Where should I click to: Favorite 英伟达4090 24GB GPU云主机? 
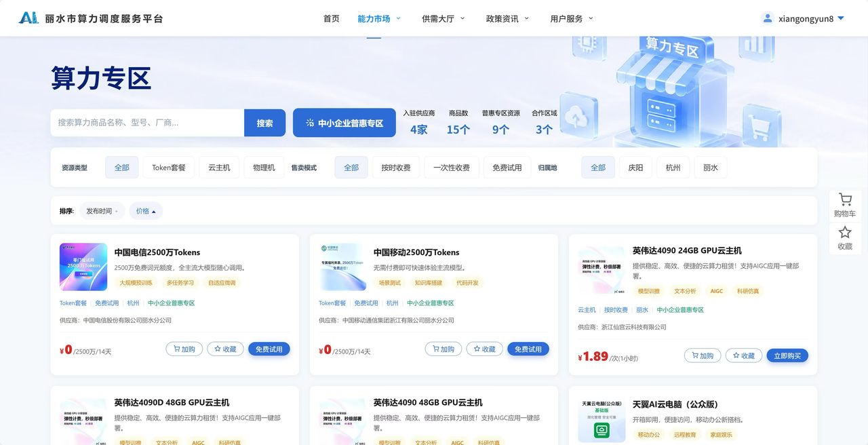coord(743,355)
